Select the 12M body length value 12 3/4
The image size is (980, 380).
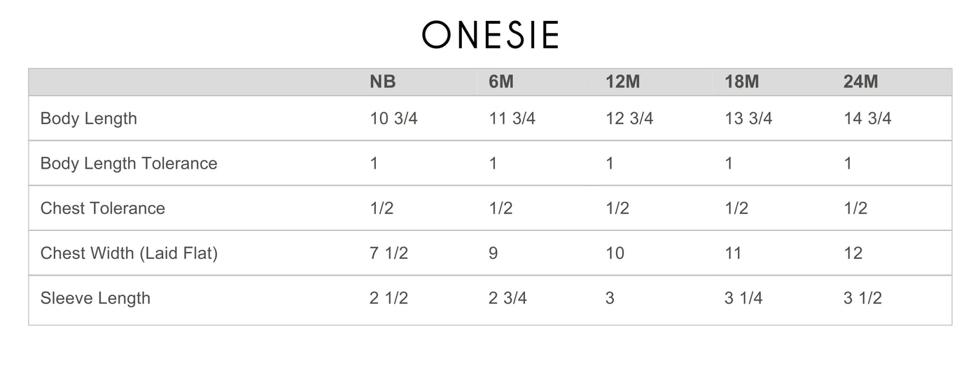[x=629, y=118]
